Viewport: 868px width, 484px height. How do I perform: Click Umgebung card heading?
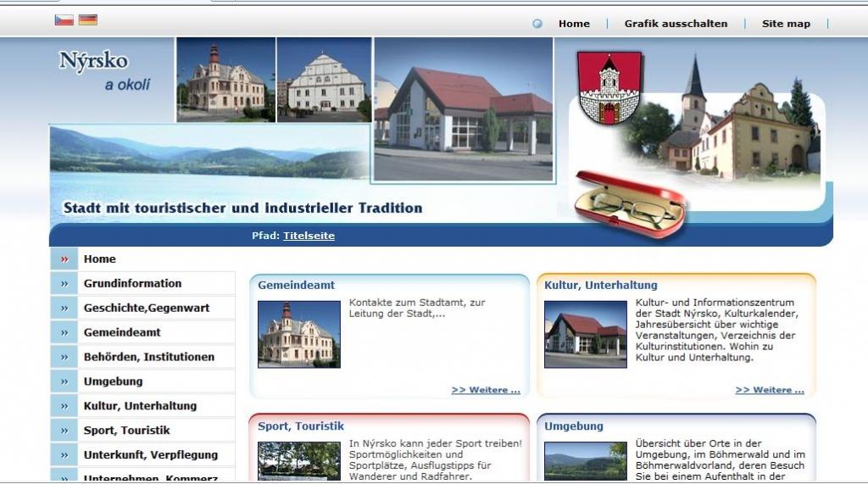point(574,426)
